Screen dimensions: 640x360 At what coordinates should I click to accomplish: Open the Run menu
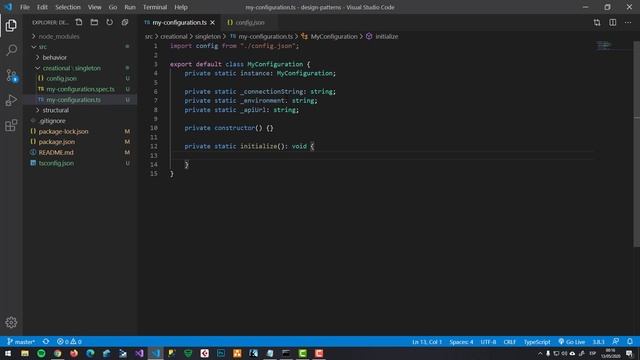[x=130, y=7]
